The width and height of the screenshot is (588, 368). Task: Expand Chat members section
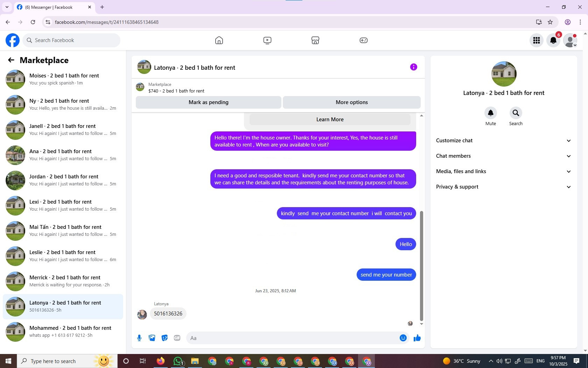504,156
